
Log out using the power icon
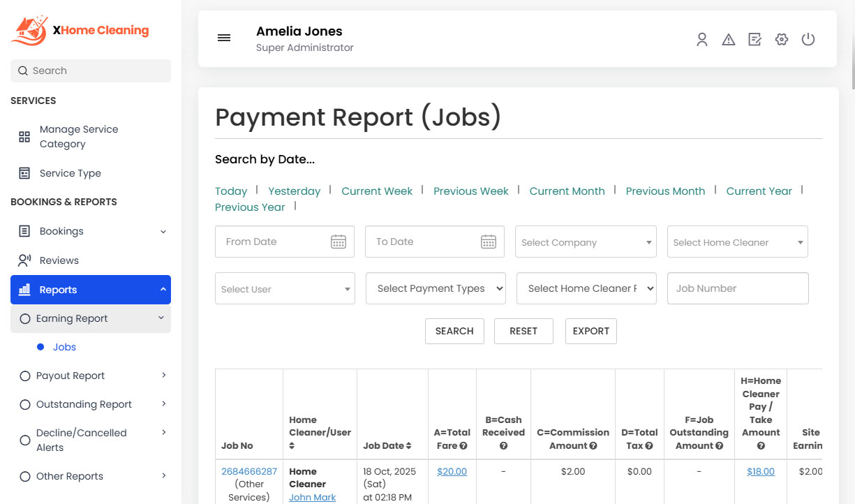coord(808,40)
